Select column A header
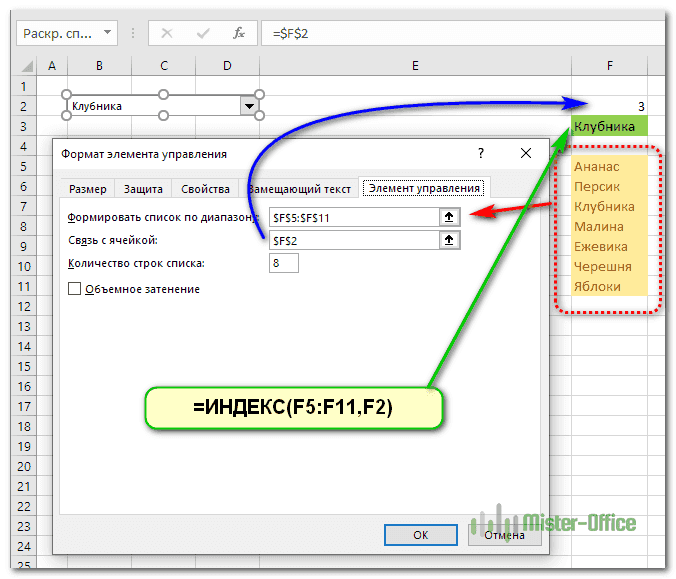 [52, 66]
